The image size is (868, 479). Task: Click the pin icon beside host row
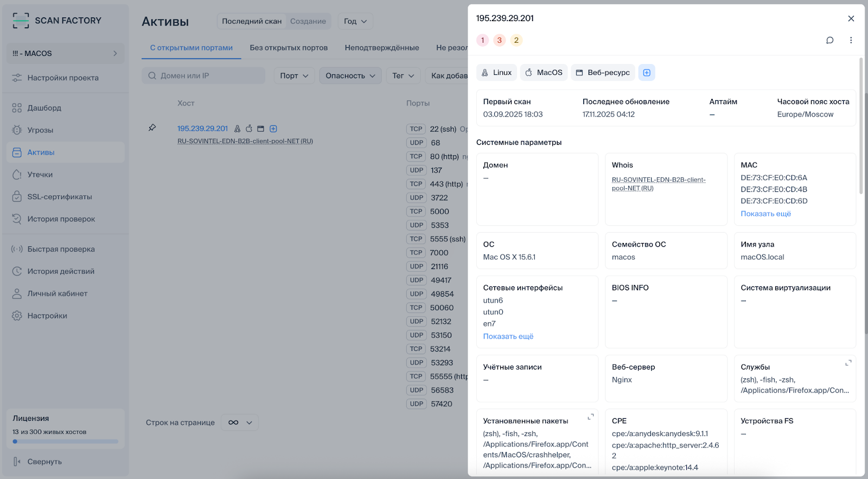[x=152, y=128]
